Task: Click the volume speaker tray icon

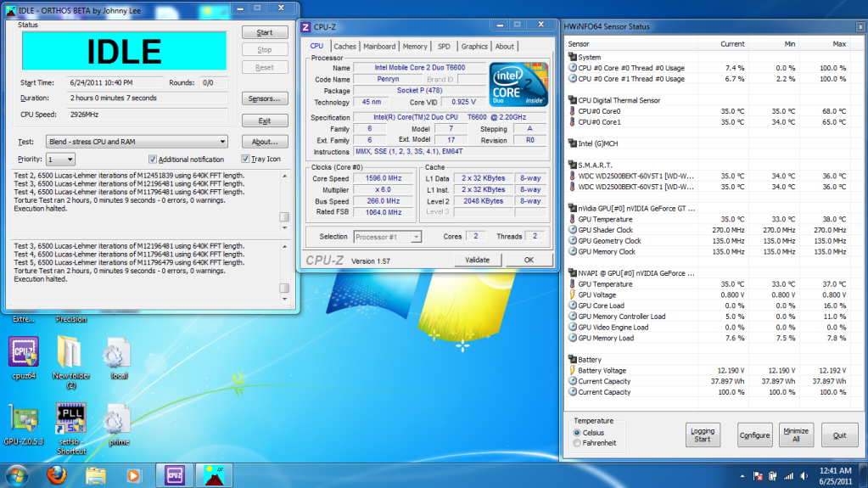Action: tap(804, 476)
